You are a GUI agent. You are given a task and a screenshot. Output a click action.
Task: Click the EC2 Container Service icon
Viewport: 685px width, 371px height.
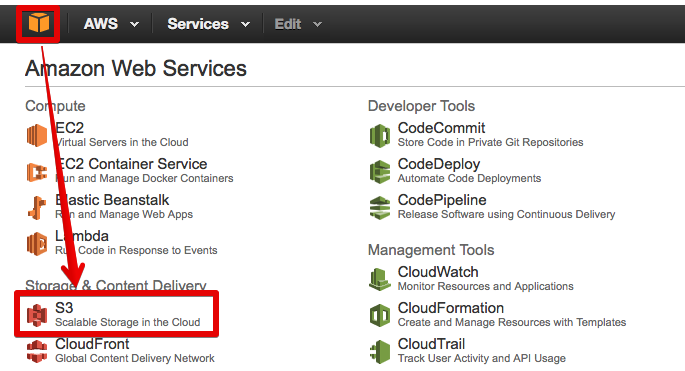[37, 172]
